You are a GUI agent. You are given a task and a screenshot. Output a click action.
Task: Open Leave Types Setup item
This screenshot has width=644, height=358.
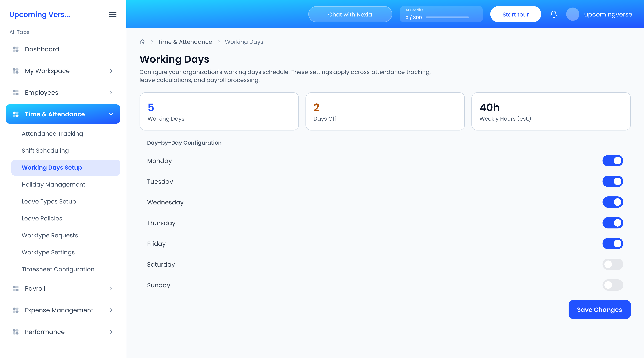66,202
